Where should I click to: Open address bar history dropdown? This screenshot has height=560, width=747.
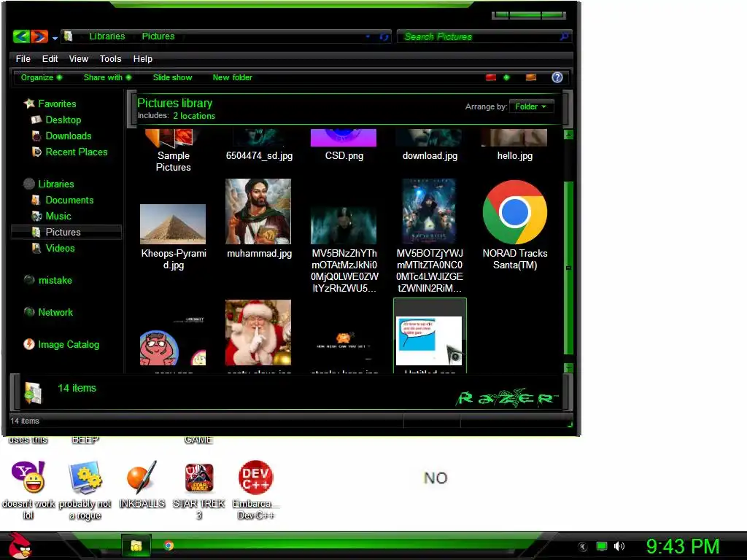pyautogui.click(x=368, y=36)
